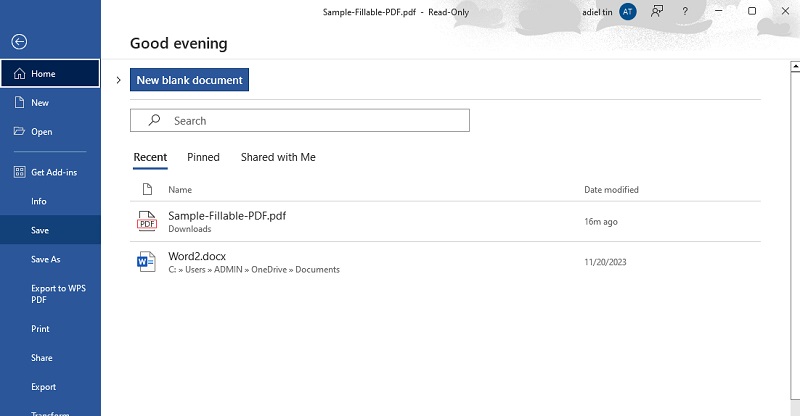800x416 pixels.
Task: Click the file type column header icon
Action: (147, 189)
